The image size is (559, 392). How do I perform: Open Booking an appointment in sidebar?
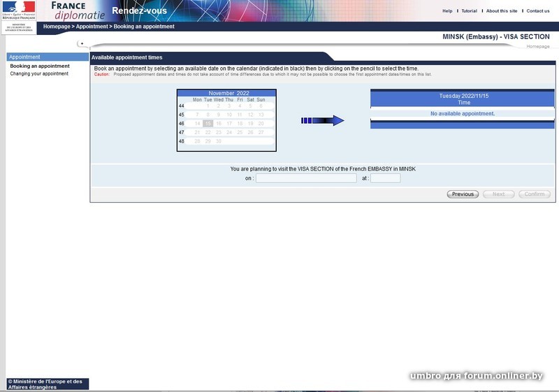pyautogui.click(x=40, y=66)
